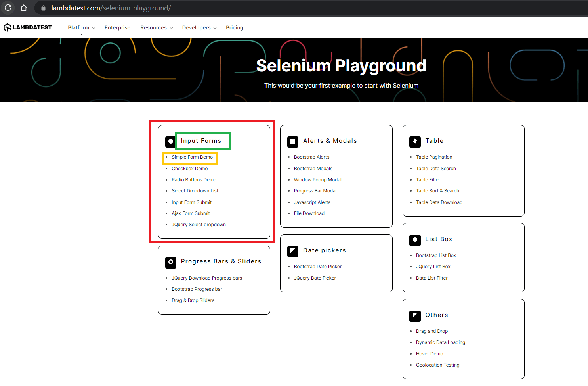Click the Progress Bars & Sliders section icon
The height and width of the screenshot is (386, 588).
(170, 262)
